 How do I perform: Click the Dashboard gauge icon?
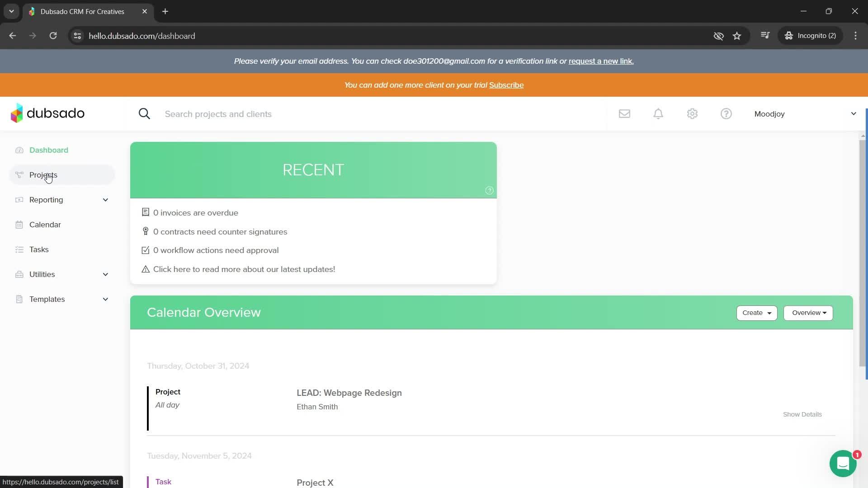[19, 150]
